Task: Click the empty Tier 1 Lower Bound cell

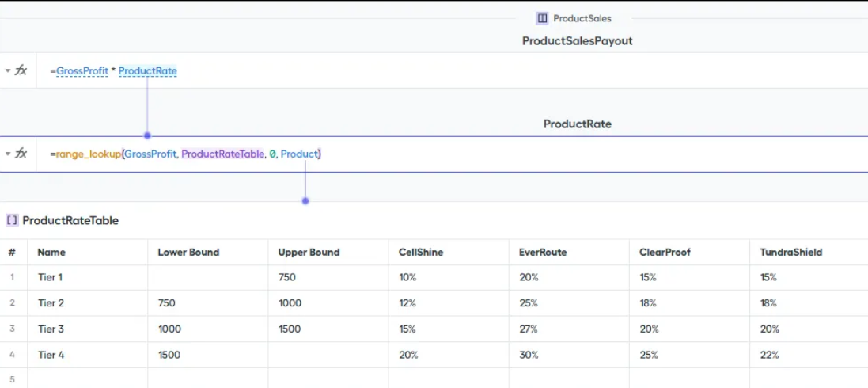Action: click(208, 277)
